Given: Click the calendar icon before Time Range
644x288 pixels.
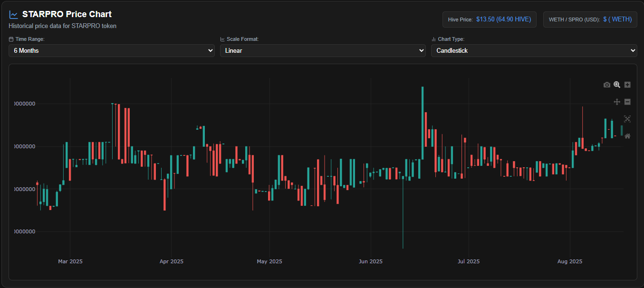Looking at the screenshot, I should (11, 39).
